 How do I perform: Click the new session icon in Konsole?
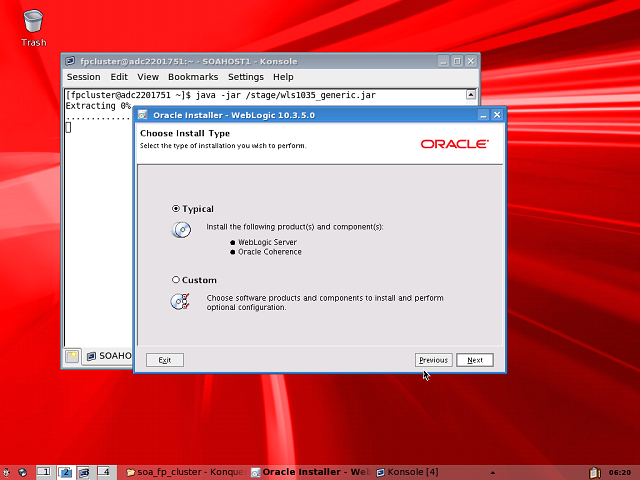pos(72,356)
